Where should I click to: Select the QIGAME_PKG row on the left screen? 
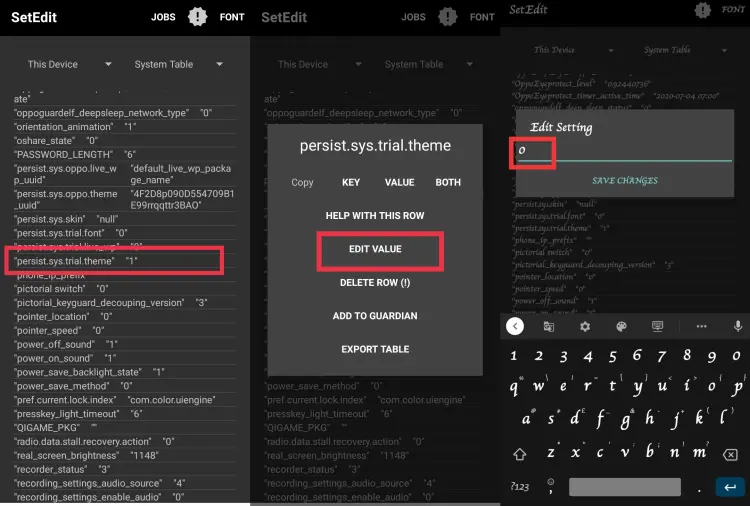point(124,428)
